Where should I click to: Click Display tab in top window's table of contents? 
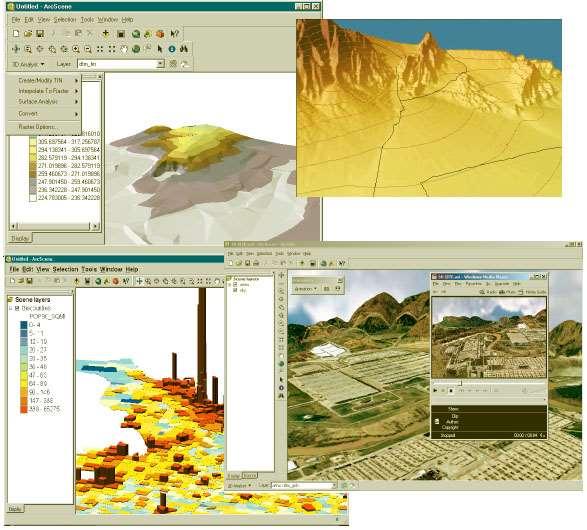coord(20,238)
